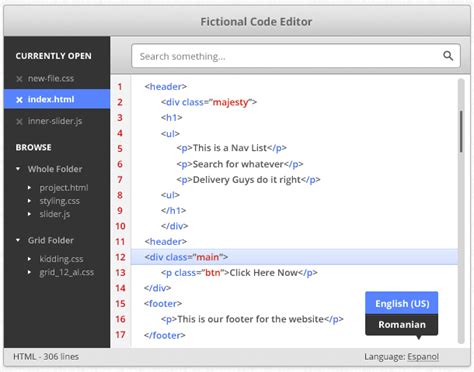Screen dimensions: 474x372
Task: Open project.html in Whole Folder
Action: 64,188
